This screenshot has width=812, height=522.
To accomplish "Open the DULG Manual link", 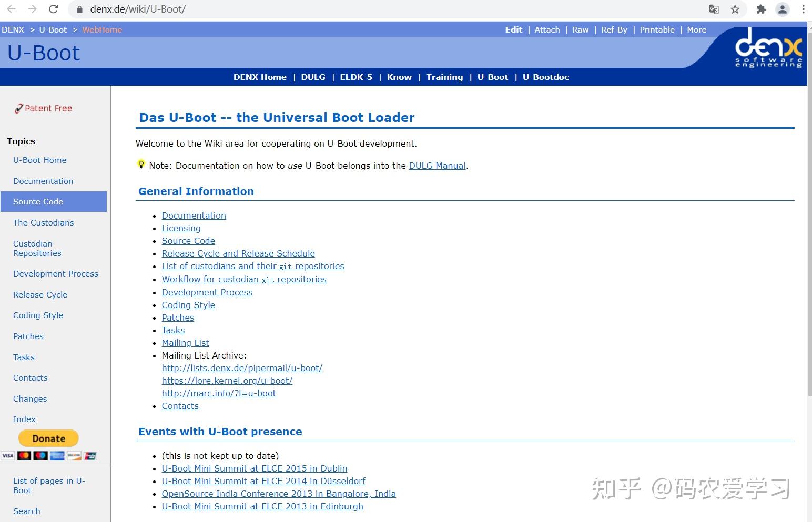I will [x=437, y=166].
